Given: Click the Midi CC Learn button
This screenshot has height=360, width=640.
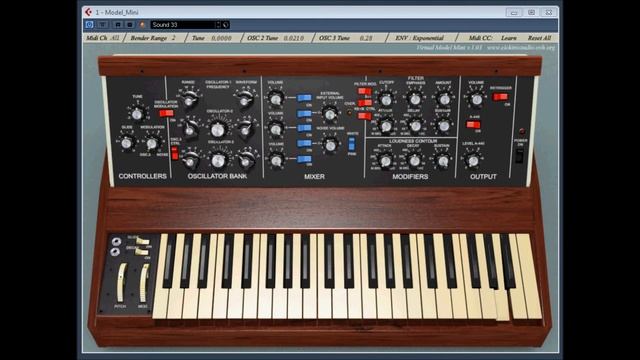Looking at the screenshot, I should click(x=509, y=38).
